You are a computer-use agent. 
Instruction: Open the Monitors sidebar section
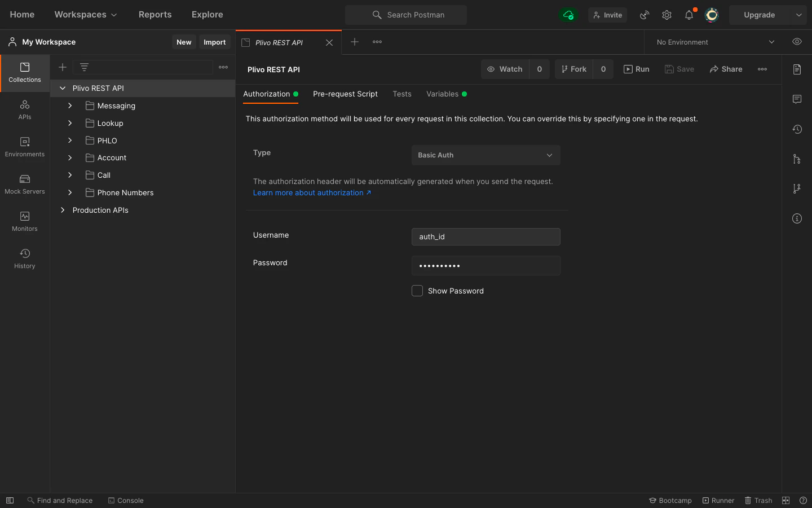click(x=25, y=222)
